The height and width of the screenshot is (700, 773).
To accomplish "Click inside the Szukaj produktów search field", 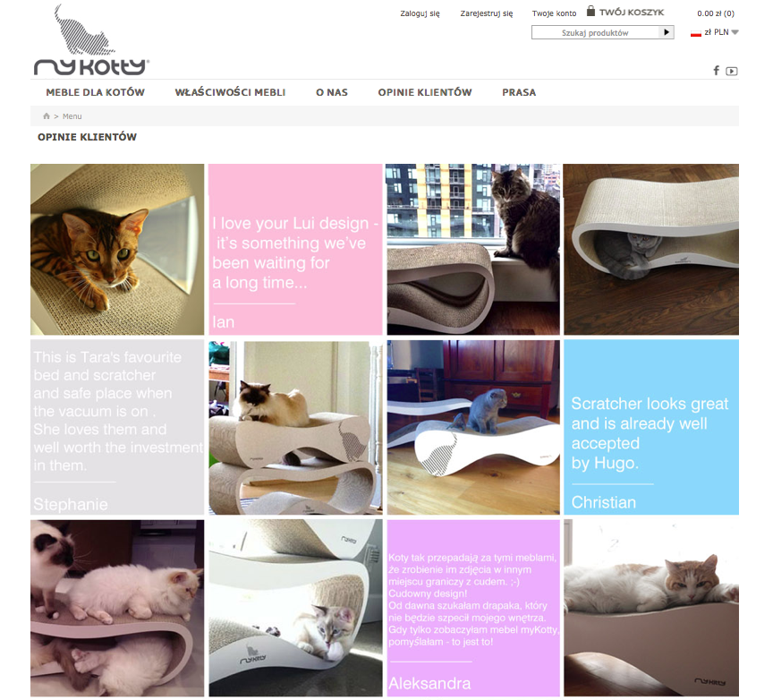I will coord(595,32).
